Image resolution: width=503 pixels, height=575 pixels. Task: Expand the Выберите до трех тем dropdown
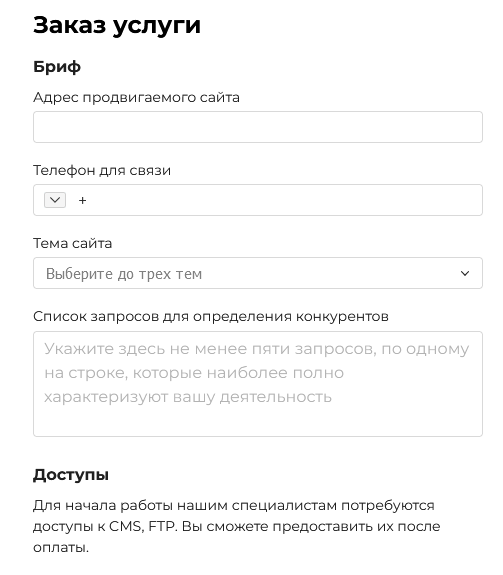pyautogui.click(x=258, y=273)
